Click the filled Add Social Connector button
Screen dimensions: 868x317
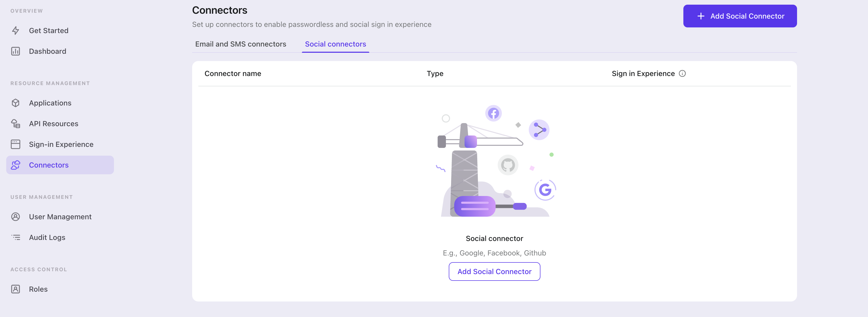[740, 16]
